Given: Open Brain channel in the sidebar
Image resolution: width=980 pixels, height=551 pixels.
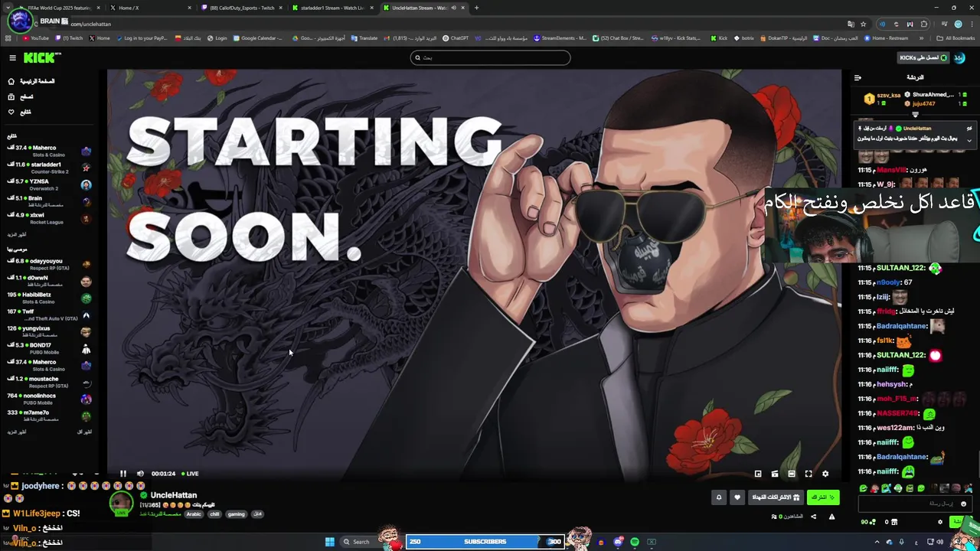Looking at the screenshot, I should point(49,201).
